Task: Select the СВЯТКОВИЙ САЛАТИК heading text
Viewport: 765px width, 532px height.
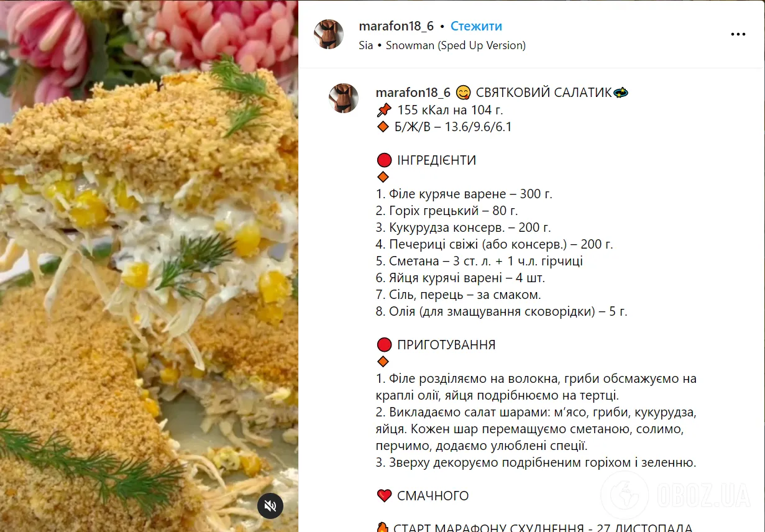Action: pyautogui.click(x=544, y=93)
